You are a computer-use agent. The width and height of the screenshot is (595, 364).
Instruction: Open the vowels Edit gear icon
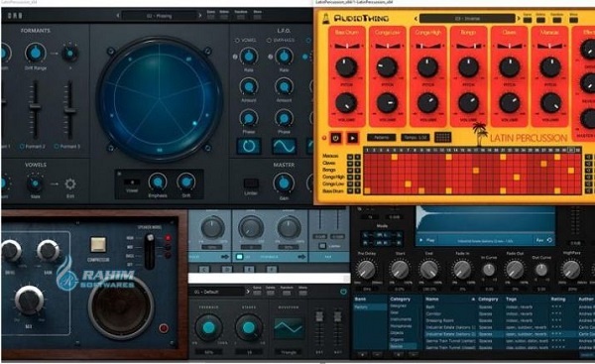tap(70, 184)
